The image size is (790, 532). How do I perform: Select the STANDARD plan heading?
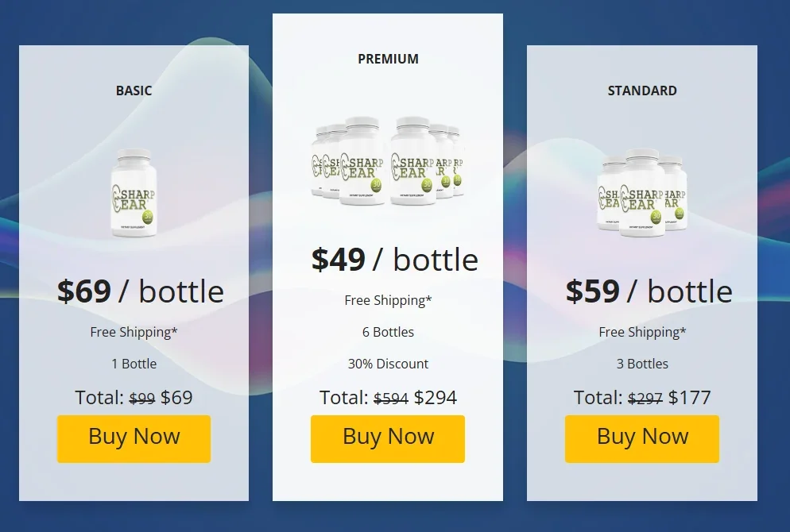[x=642, y=91]
